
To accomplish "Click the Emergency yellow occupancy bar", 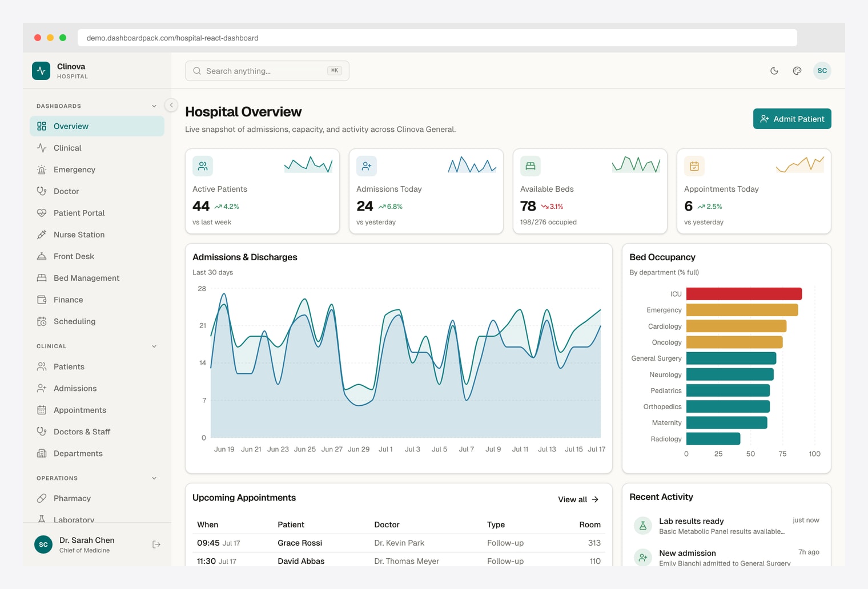I will point(742,310).
